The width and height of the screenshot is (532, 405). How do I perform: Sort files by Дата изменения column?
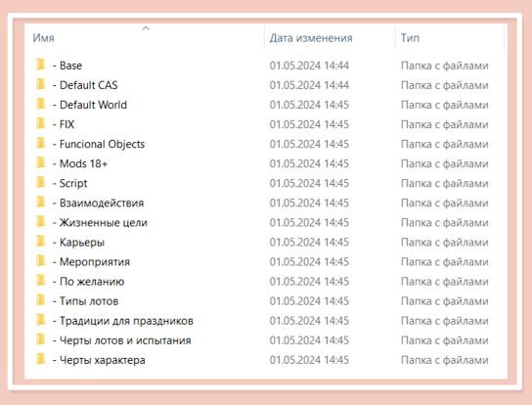tap(311, 38)
